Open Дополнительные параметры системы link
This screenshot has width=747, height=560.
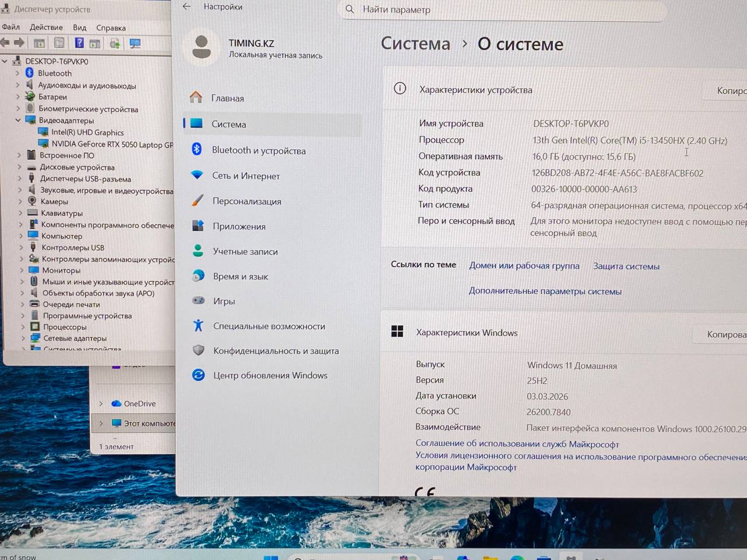click(545, 291)
